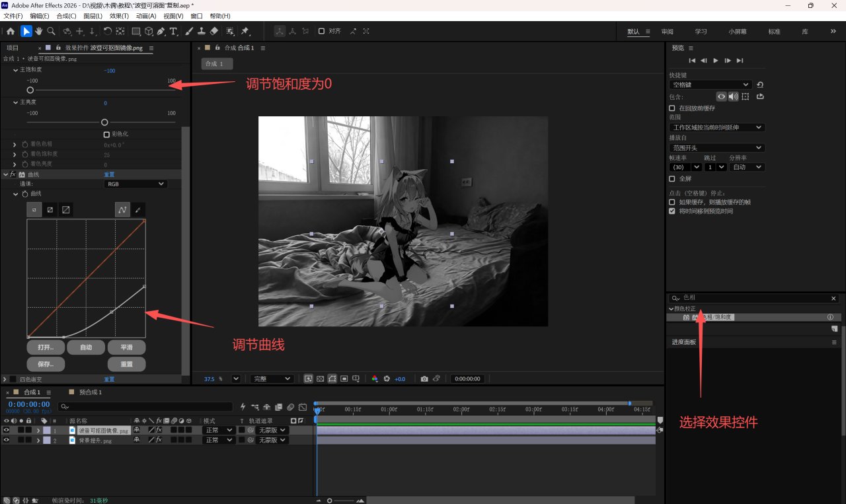Select the Roto Brush tool
This screenshot has height=504, width=846.
(x=230, y=31)
